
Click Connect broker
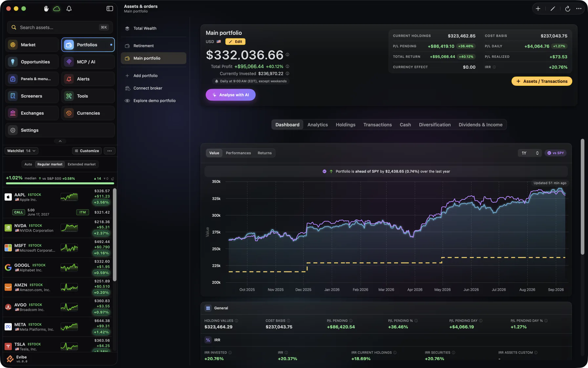click(154, 88)
